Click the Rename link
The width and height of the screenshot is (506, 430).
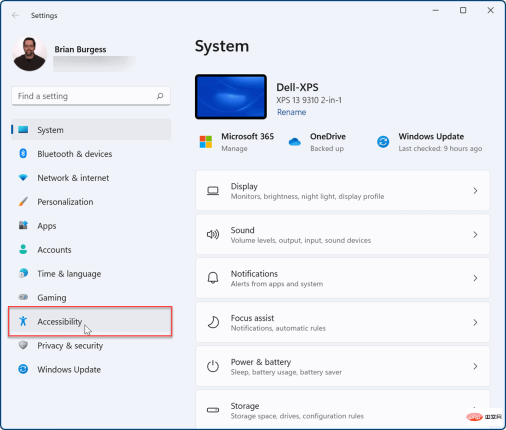coord(292,112)
